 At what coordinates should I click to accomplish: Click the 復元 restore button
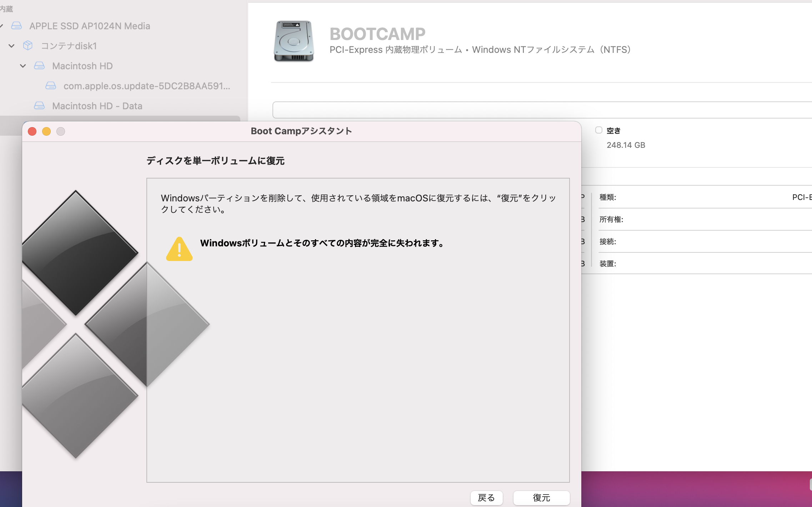tap(541, 497)
